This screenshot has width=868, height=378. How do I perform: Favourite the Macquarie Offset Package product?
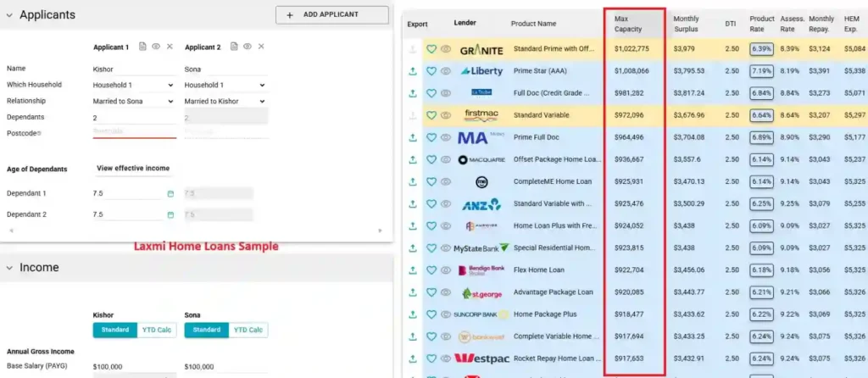(431, 159)
